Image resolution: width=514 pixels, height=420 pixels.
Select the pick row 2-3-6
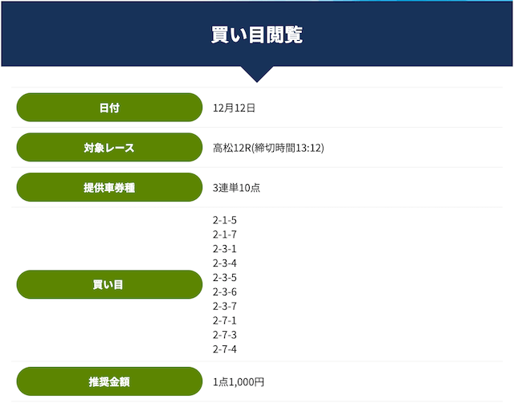point(225,292)
